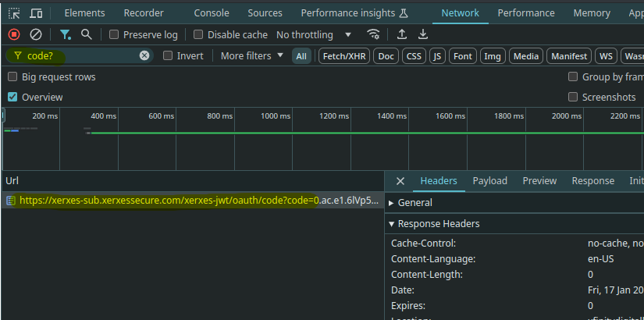Toggle the filter funnel icon
Image resolution: width=644 pixels, height=320 pixels.
(x=66, y=35)
